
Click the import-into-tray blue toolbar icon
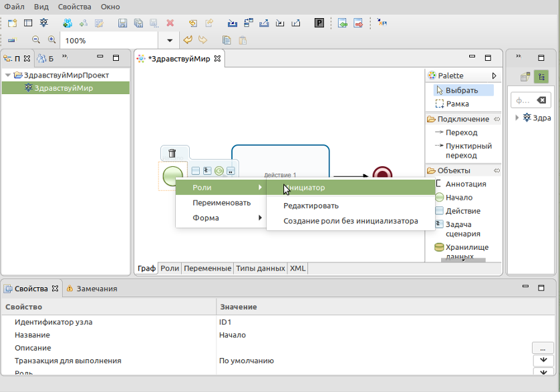233,23
